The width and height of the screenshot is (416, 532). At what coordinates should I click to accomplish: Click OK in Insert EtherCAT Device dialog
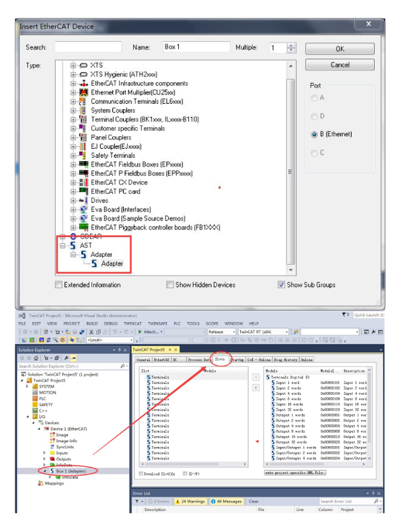[340, 49]
